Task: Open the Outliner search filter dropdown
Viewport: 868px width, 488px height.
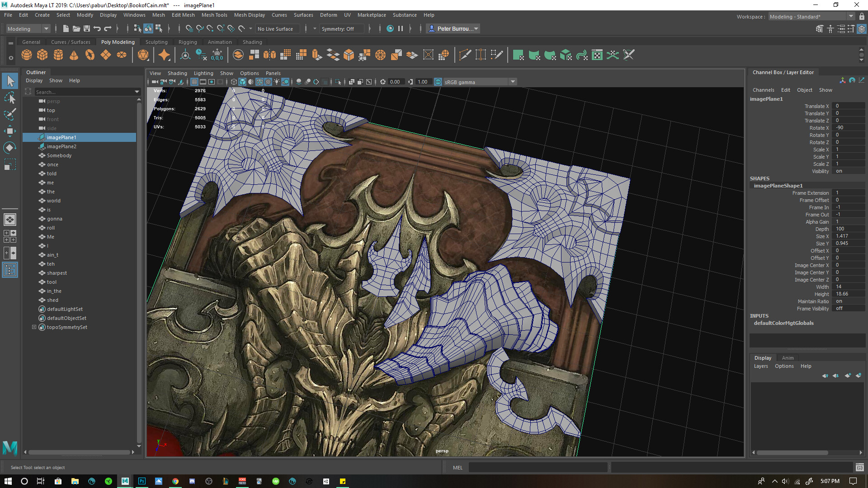Action: click(x=137, y=92)
